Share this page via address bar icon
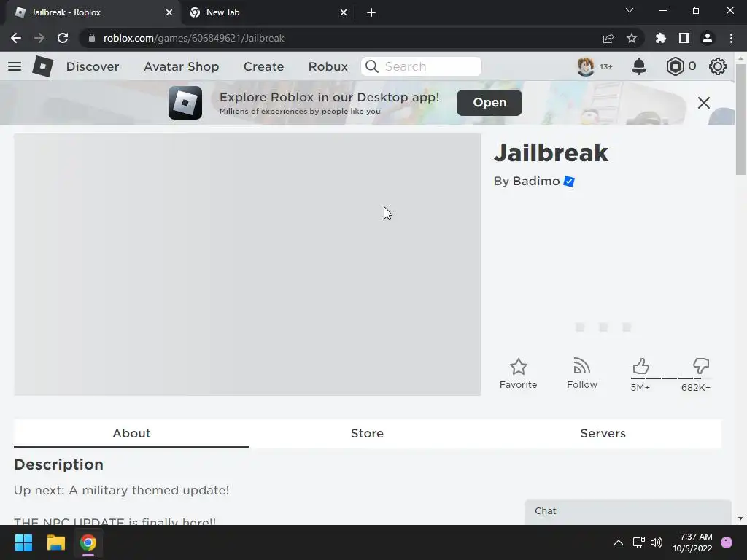This screenshot has height=560, width=747. point(608,38)
